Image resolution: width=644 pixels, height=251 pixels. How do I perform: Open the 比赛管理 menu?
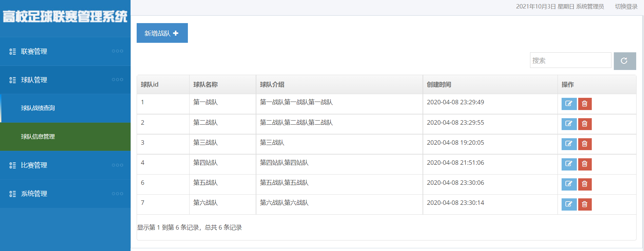(x=65, y=165)
